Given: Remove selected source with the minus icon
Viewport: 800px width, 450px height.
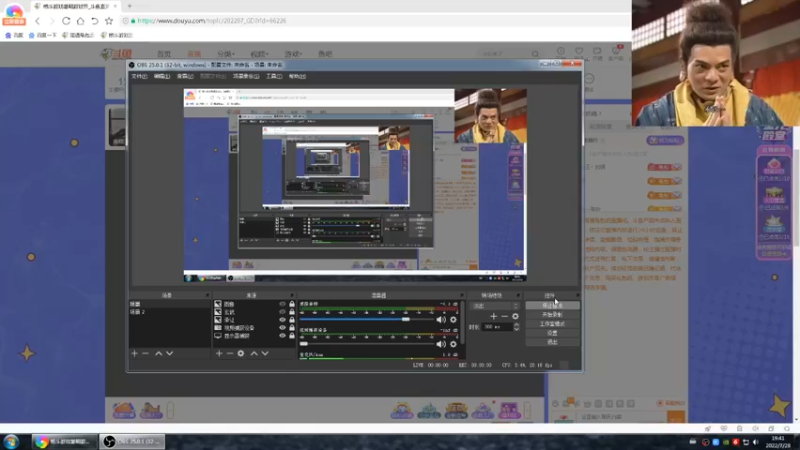Looking at the screenshot, I should [230, 353].
